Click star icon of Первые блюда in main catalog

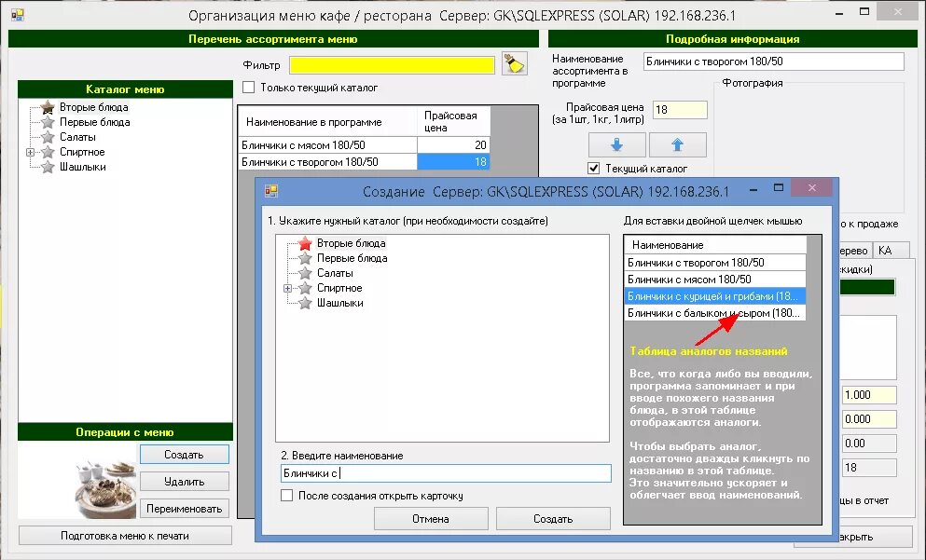(x=48, y=122)
